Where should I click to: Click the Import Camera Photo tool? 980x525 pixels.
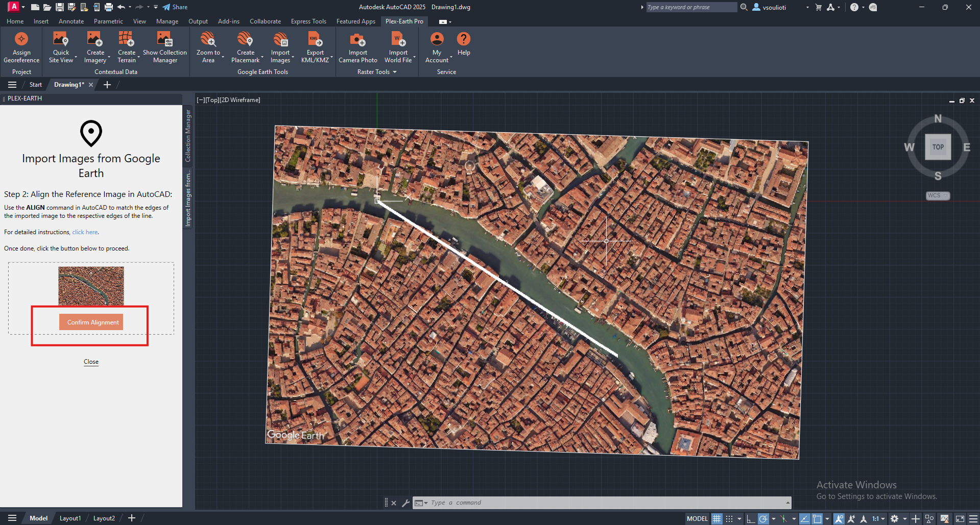[x=358, y=47]
